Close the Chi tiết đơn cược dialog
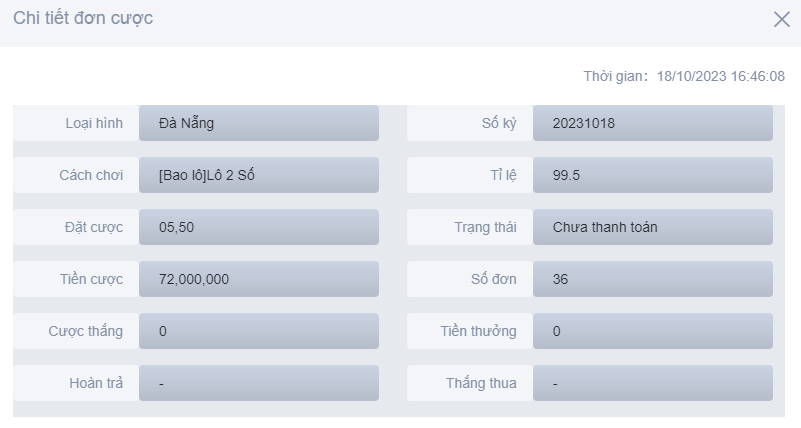The width and height of the screenshot is (801, 428). click(x=781, y=19)
